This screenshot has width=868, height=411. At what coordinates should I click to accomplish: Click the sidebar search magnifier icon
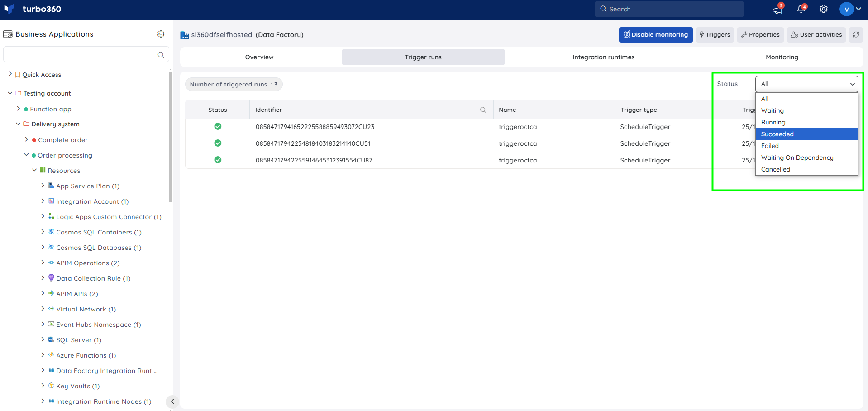(x=161, y=55)
